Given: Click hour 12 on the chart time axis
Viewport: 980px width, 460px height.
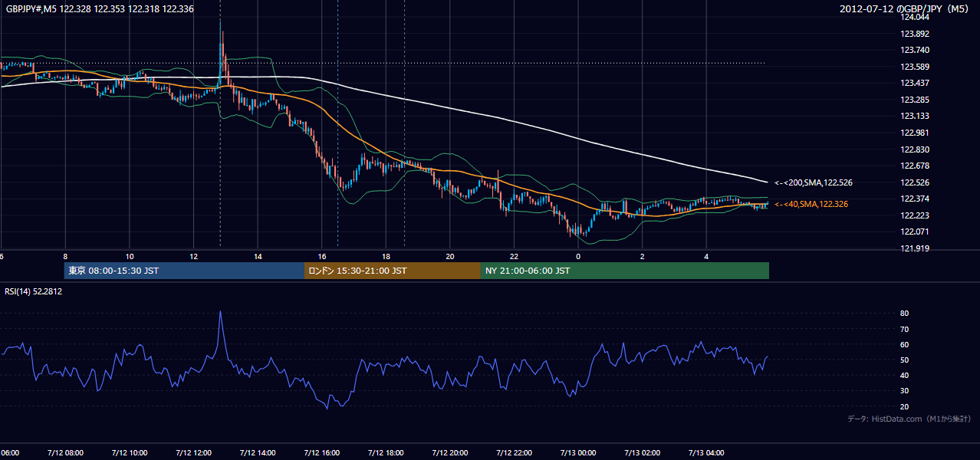Looking at the screenshot, I should click(193, 256).
